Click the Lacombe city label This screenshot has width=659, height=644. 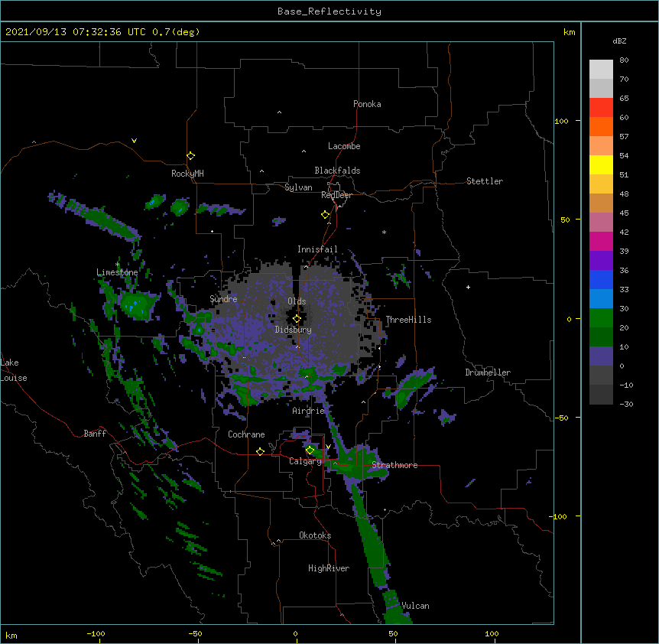point(344,146)
